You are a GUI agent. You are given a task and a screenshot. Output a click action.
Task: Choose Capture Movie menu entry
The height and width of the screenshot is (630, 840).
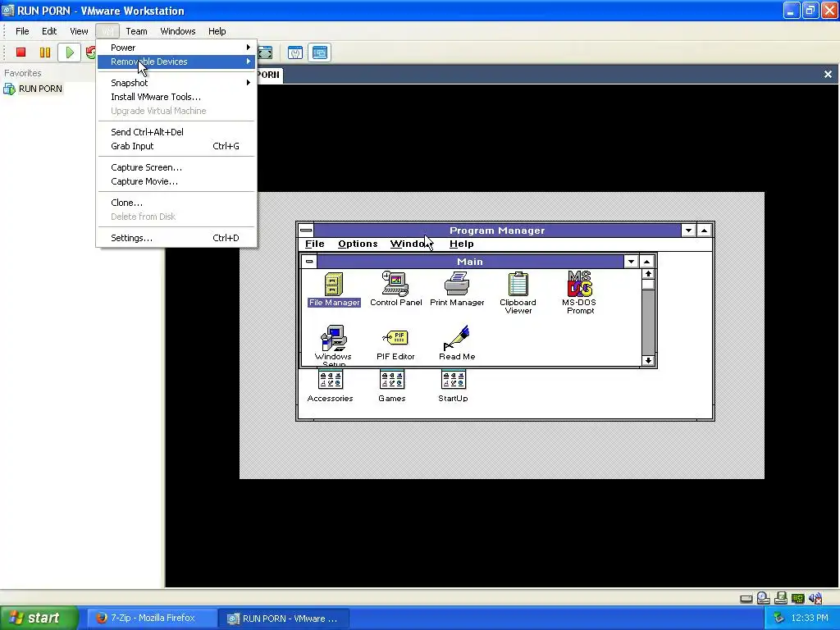(177, 181)
